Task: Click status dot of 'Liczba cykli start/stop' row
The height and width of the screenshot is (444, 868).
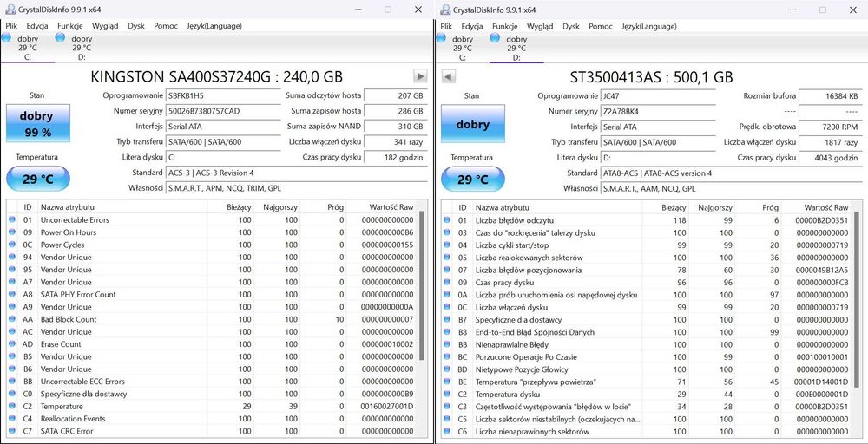Action: tap(447, 245)
